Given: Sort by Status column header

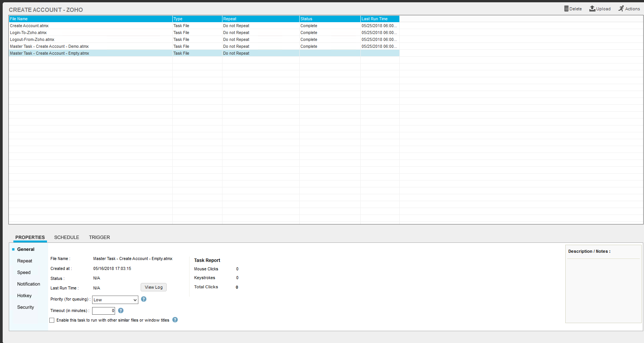Looking at the screenshot, I should coord(330,19).
